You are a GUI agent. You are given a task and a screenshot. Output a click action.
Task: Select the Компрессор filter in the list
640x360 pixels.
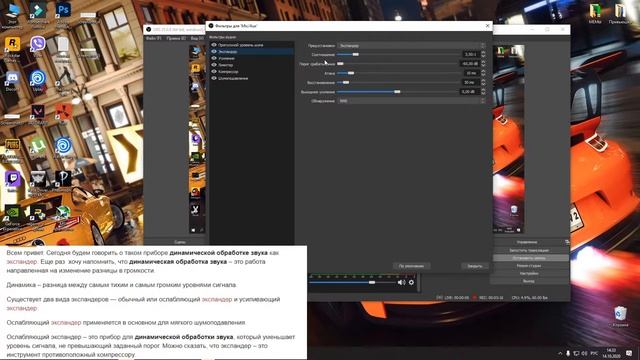228,71
